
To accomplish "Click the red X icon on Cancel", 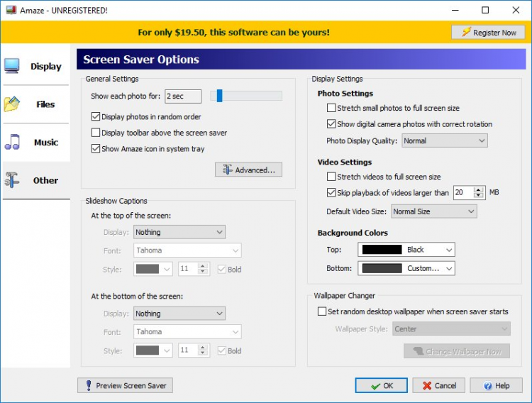I will click(427, 386).
